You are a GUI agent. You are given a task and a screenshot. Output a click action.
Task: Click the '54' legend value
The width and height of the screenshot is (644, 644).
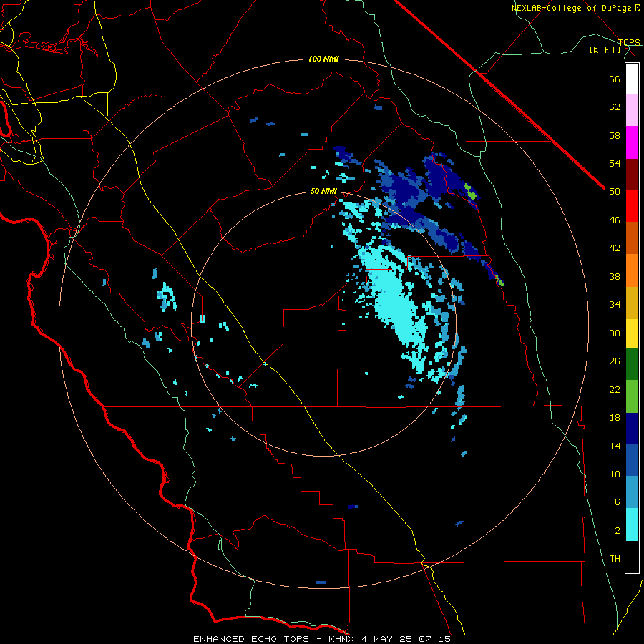[x=615, y=163]
